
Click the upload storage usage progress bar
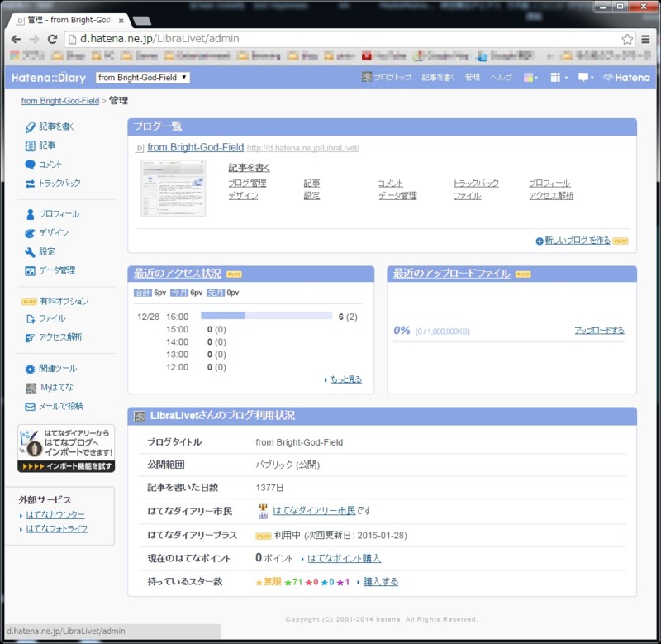508,341
